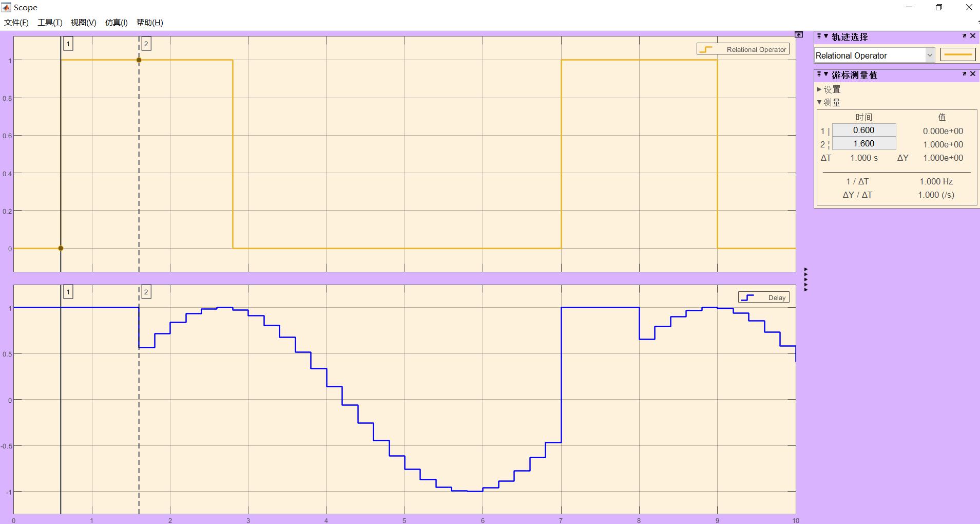Open the 帮助(H) menu item
The height and width of the screenshot is (524, 980).
[x=148, y=22]
